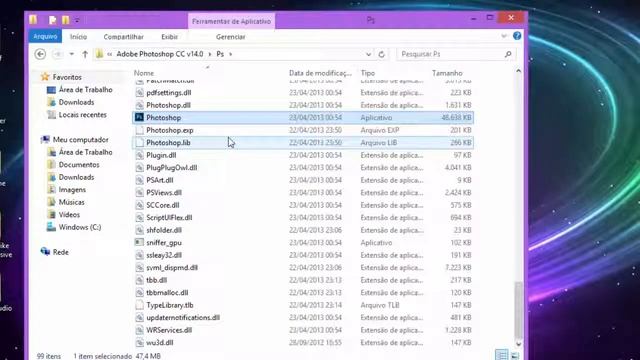The image size is (640, 360).
Task: Open Documentos in the sidebar
Action: tap(79, 164)
